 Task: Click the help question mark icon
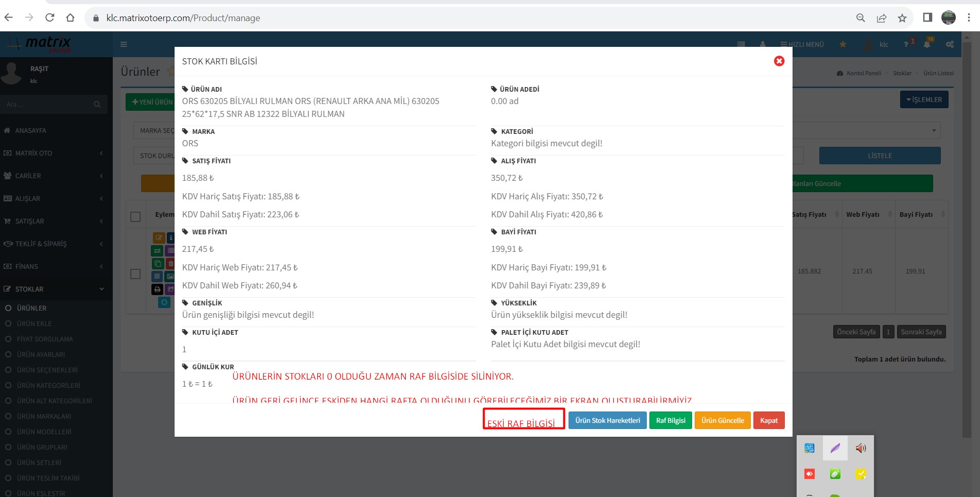point(906,45)
